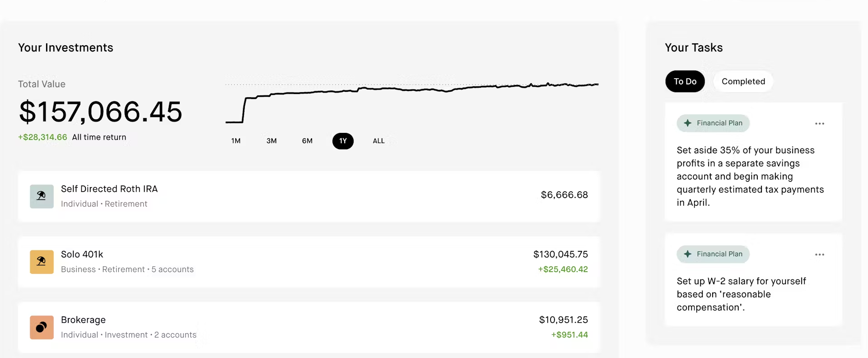Open three-dot menu on W-2 salary task
Screen dimensions: 868x358
coord(819,254)
